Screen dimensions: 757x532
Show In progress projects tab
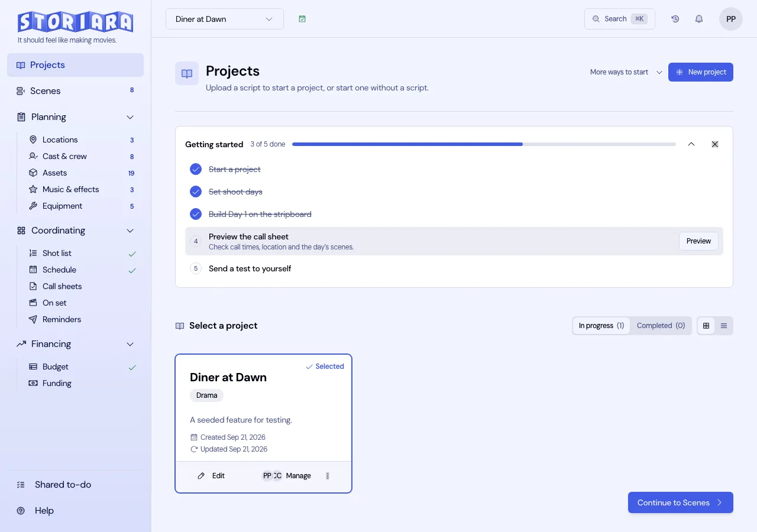click(x=601, y=326)
